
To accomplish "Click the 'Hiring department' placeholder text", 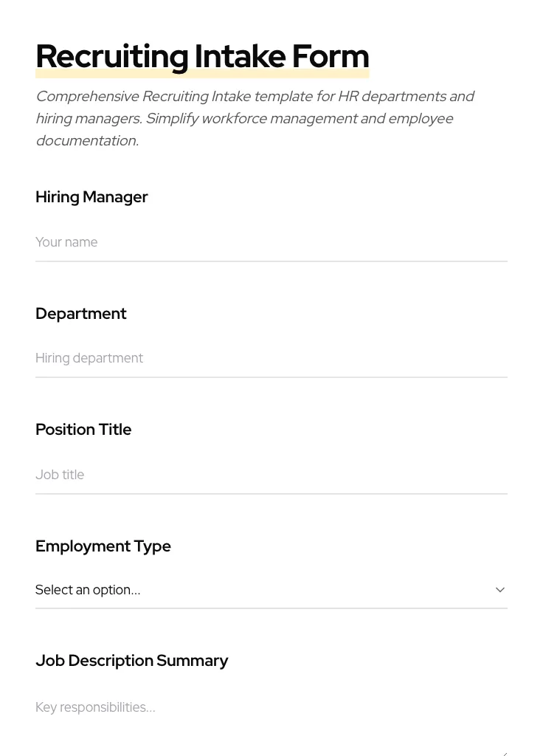I will click(89, 358).
